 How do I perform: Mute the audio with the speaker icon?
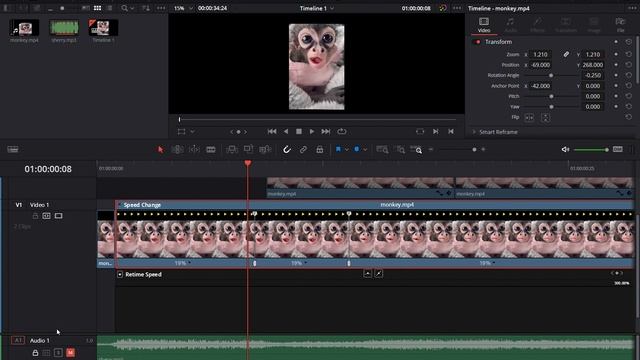coord(565,149)
